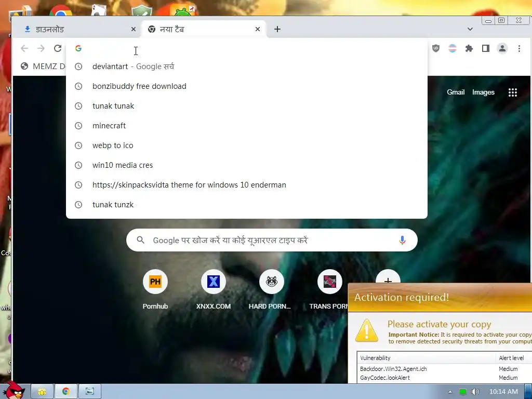The image size is (532, 399).
Task: Select the Backdoor.Win32.Agent.ich row
Action: 445,369
